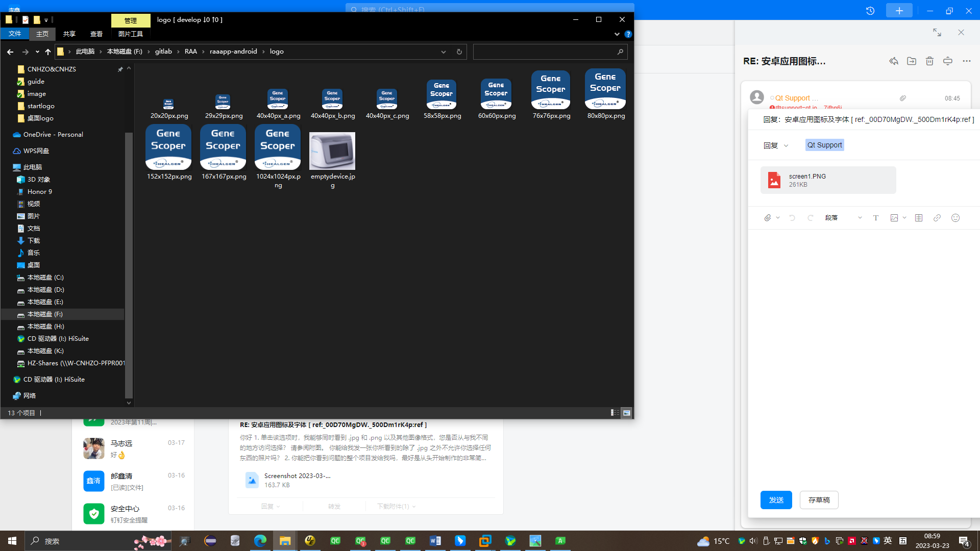Image resolution: width=980 pixels, height=551 pixels.
Task: Select OneDrive - Personal in the navigation tree
Action: click(x=53, y=135)
